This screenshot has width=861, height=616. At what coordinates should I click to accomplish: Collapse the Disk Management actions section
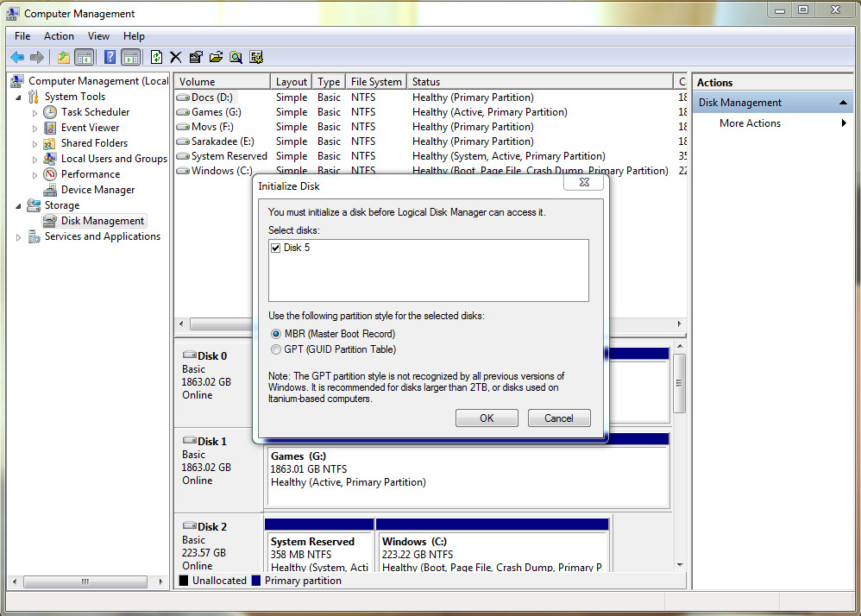pos(844,103)
